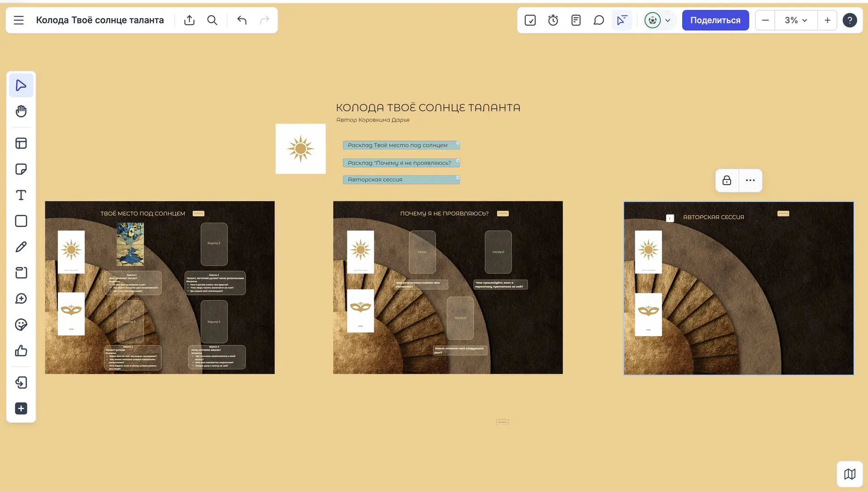
Task: Open the stickers and emoji tool
Action: tap(21, 325)
